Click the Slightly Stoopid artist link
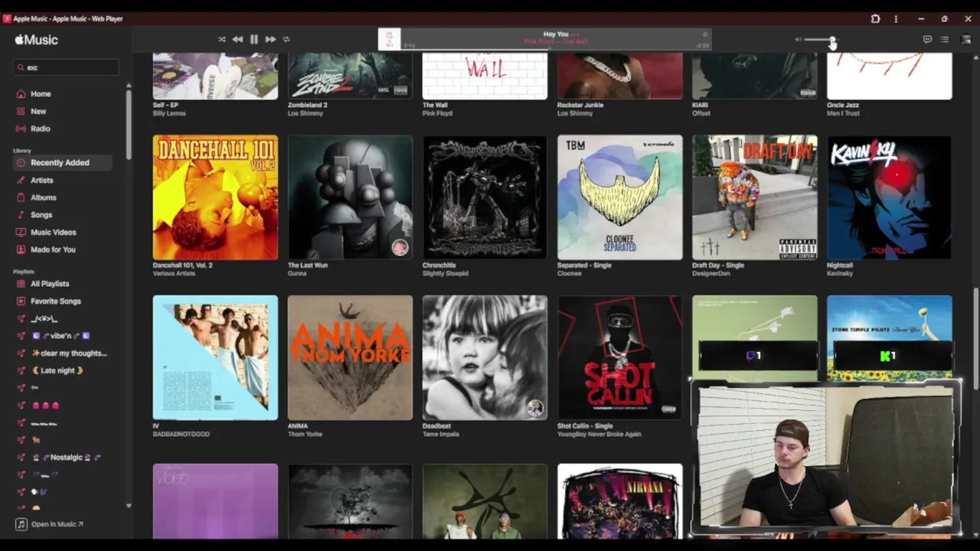The width and height of the screenshot is (980, 551). tap(446, 273)
